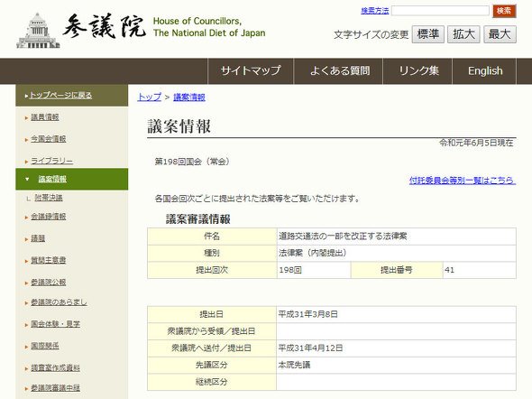This screenshot has width=532, height=399.
Task: Click the 先議区分 header cell
Action: [x=212, y=365]
